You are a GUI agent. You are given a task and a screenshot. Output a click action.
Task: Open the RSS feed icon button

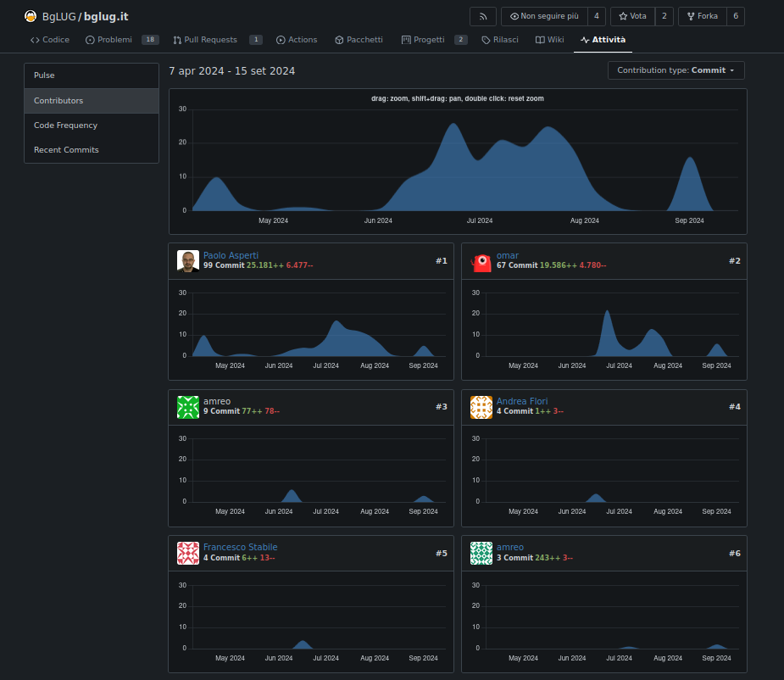coord(483,16)
